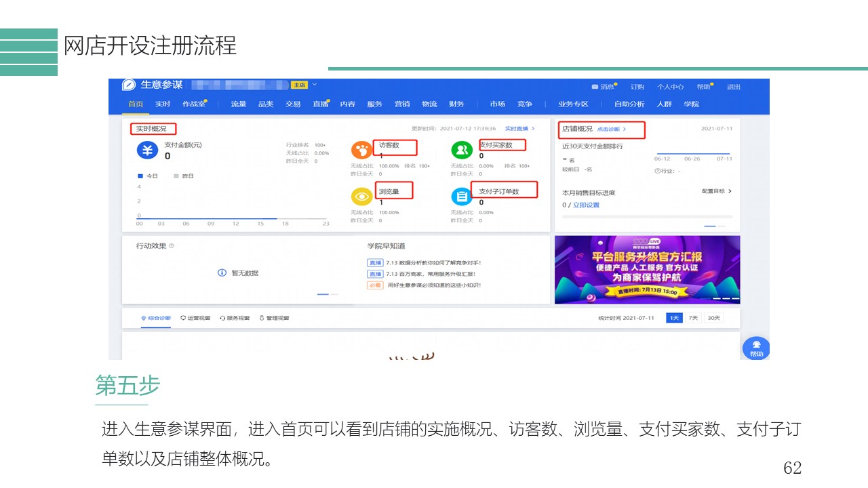The image size is (868, 488).
Task: Click the info icon beside 暂无数据
Action: [x=222, y=272]
